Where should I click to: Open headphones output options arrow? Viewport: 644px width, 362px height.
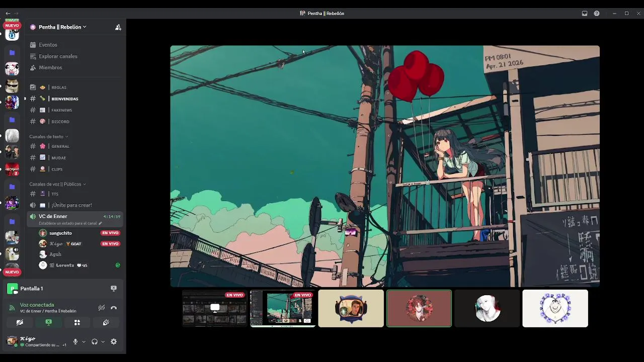103,342
